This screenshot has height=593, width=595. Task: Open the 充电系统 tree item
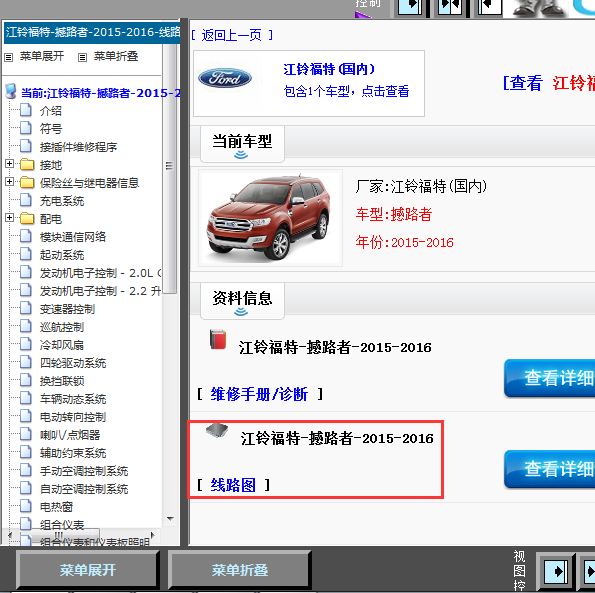point(62,201)
